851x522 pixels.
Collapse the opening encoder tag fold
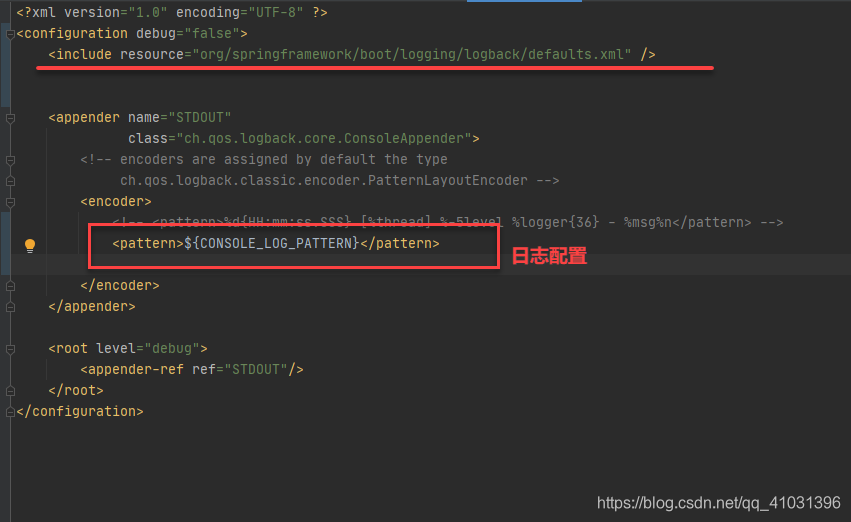pyautogui.click(x=10, y=202)
